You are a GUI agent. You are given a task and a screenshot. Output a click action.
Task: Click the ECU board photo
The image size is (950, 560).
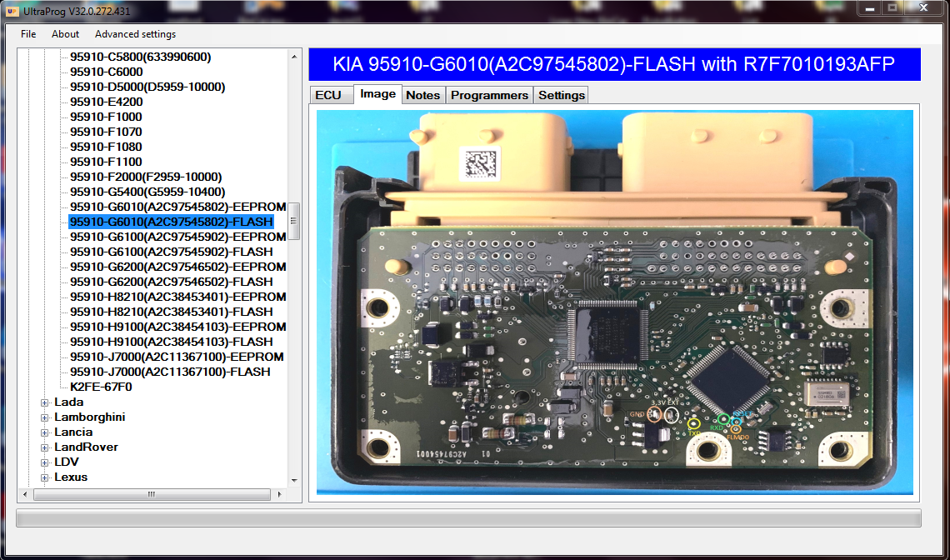pyautogui.click(x=614, y=302)
